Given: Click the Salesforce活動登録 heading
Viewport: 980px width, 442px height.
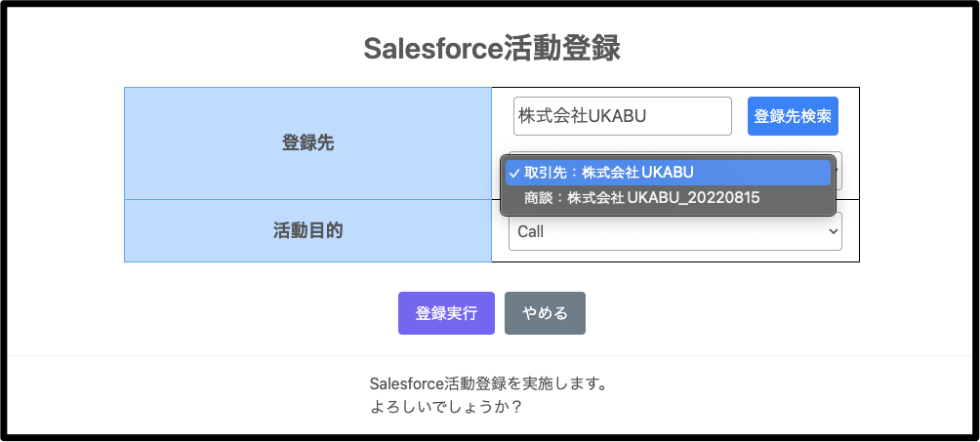Looking at the screenshot, I should click(x=491, y=49).
